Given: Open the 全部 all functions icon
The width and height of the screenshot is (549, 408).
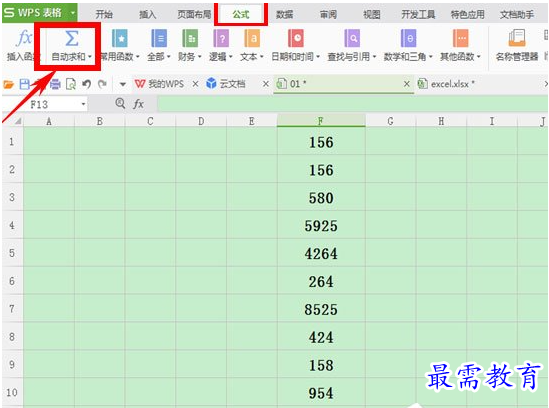Looking at the screenshot, I should pos(159,38).
